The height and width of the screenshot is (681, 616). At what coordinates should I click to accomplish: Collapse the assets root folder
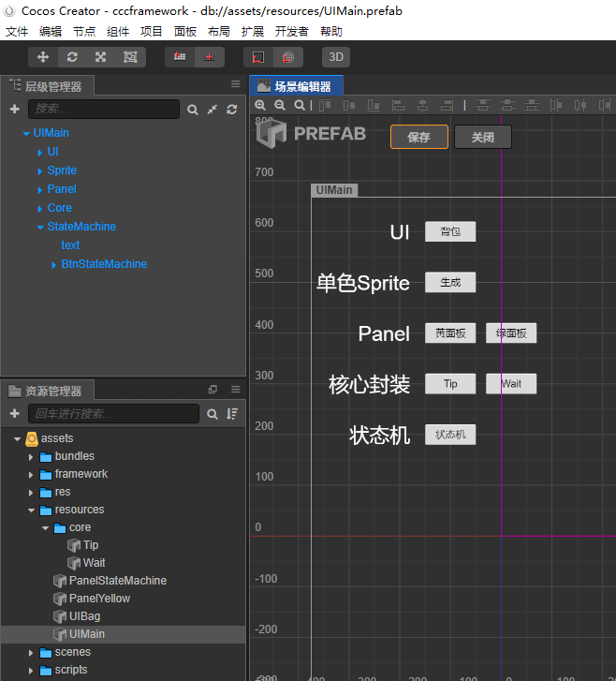tap(18, 439)
